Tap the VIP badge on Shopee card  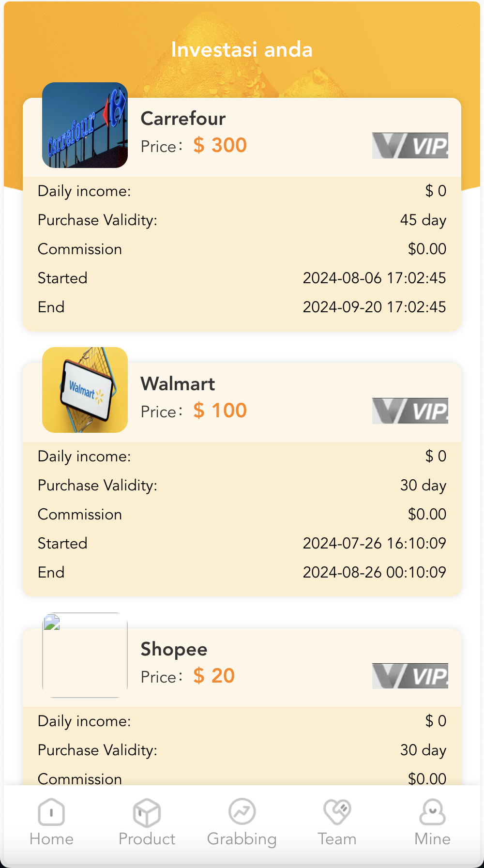409,674
